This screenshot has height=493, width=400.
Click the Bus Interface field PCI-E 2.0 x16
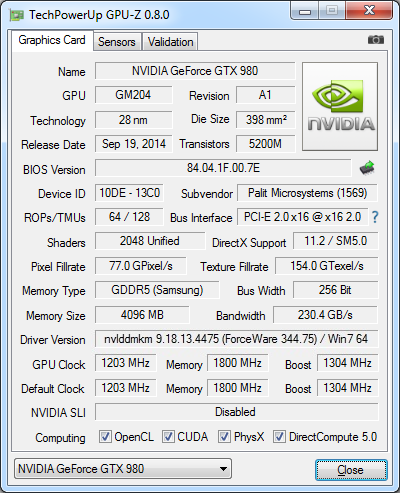(x=302, y=217)
